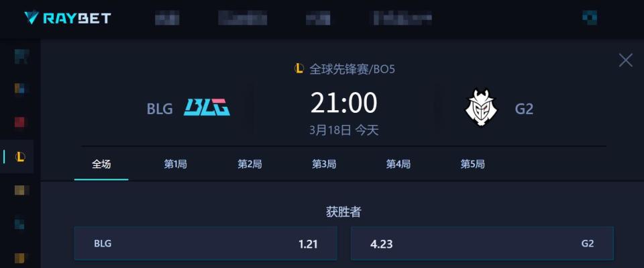Switch to the 全场 tab
This screenshot has width=644, height=268.
(x=101, y=165)
